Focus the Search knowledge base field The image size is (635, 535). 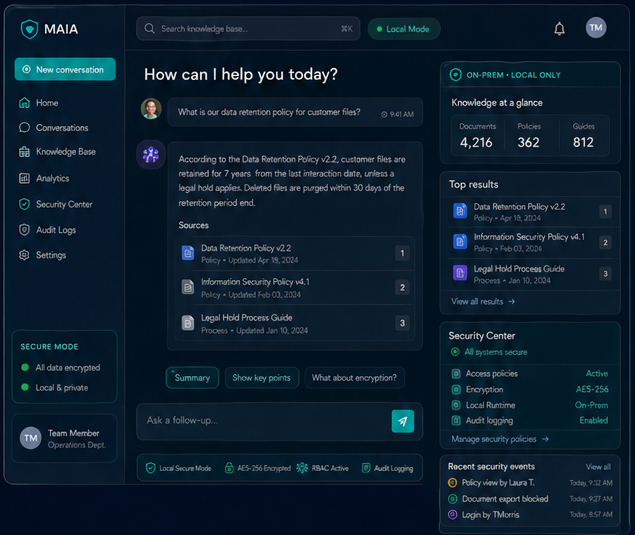(x=248, y=29)
